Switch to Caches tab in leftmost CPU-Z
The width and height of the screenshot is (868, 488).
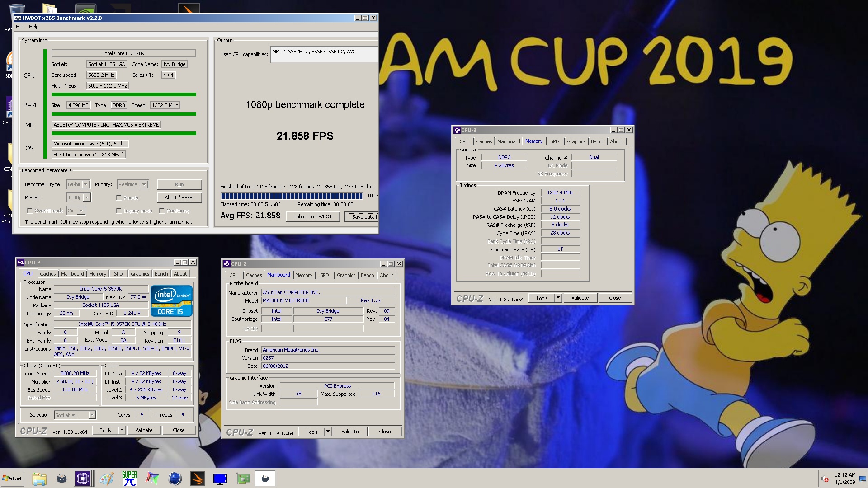click(47, 274)
